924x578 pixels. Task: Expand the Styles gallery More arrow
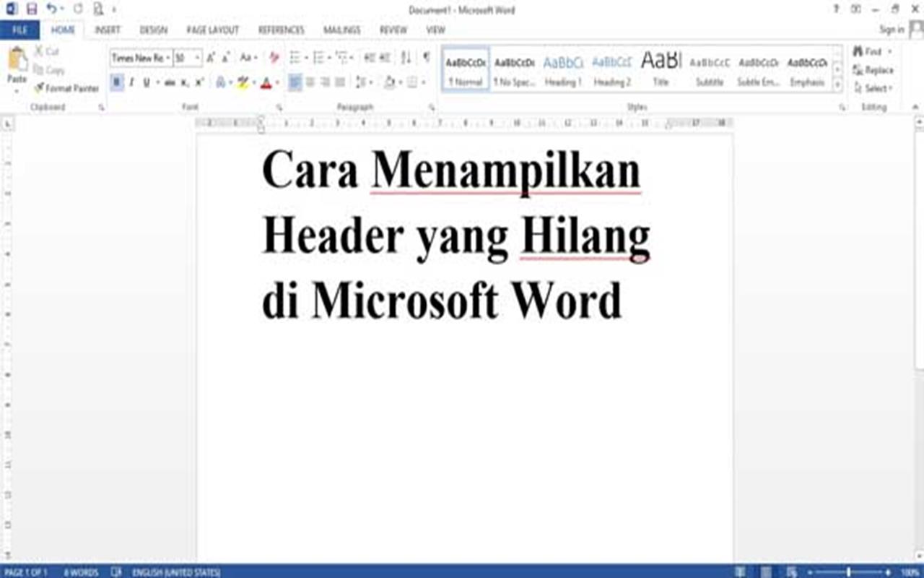tap(837, 86)
